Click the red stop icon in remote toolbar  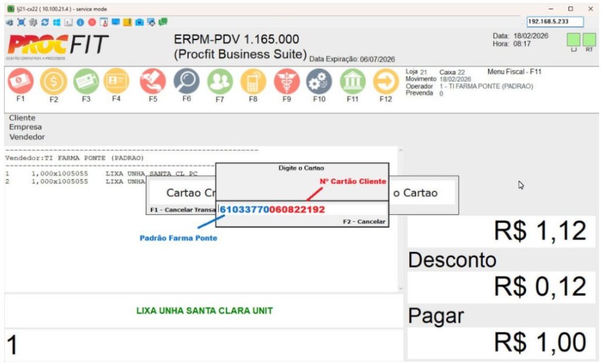(92, 22)
